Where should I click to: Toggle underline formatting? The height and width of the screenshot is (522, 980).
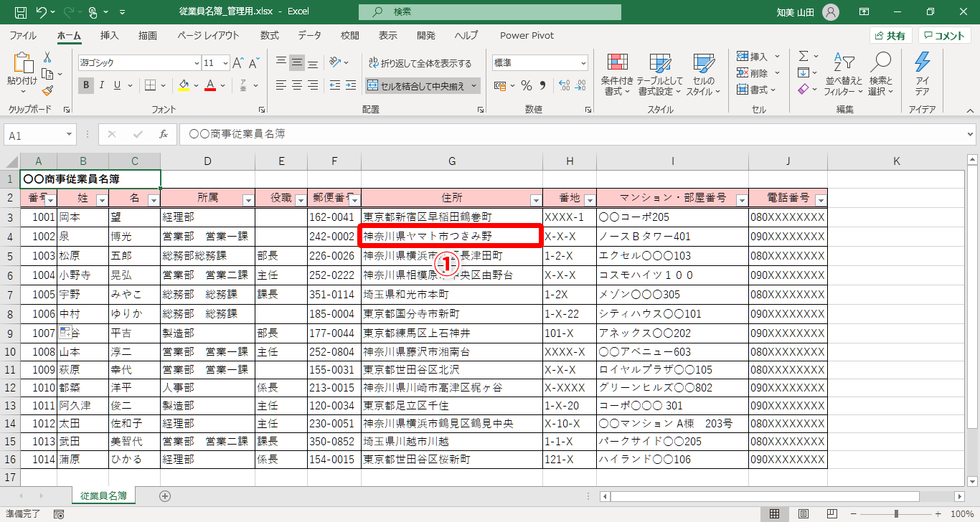[x=118, y=85]
